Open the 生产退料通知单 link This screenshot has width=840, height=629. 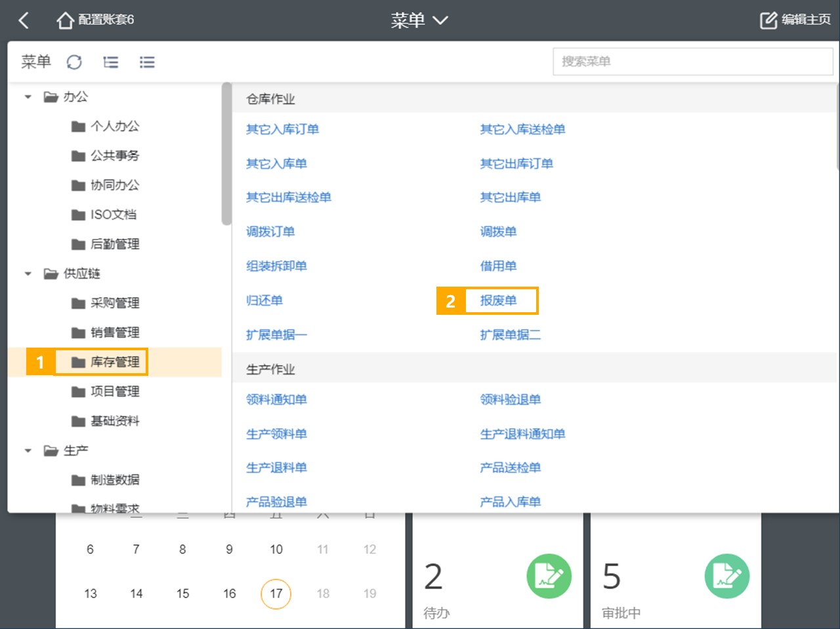(x=522, y=434)
